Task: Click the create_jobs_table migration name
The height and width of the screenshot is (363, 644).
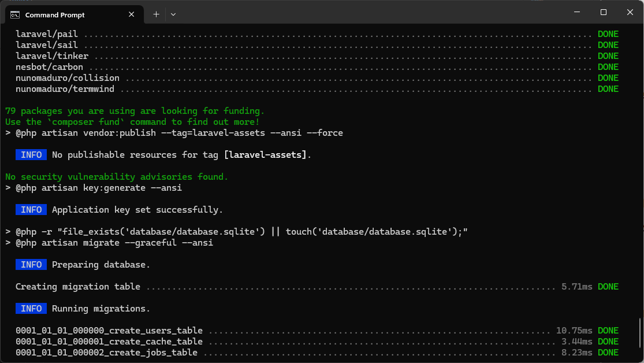Action: (106, 353)
